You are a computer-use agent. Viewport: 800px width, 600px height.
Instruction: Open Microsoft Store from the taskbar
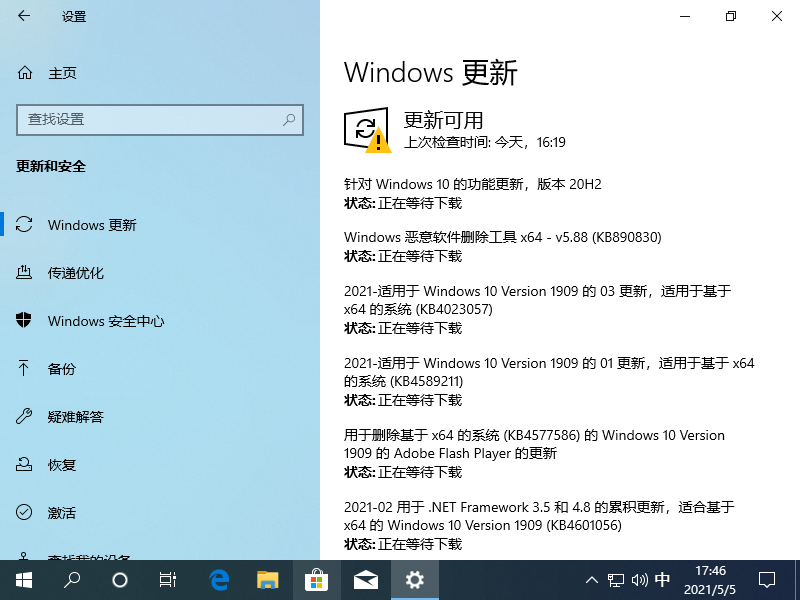click(x=317, y=580)
